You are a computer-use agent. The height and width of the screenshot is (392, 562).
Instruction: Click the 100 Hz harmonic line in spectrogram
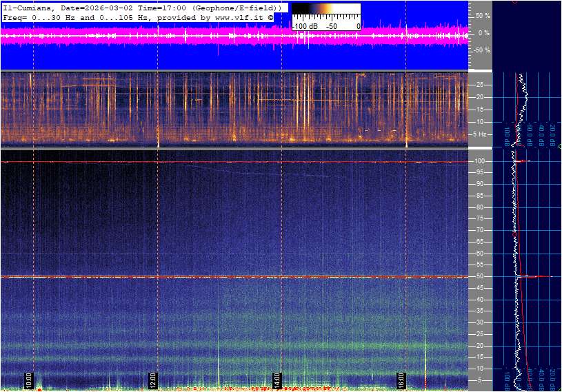pos(234,162)
